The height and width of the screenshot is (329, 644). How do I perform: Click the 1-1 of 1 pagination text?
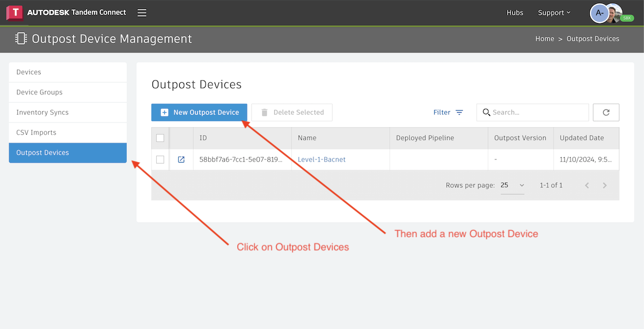pyautogui.click(x=551, y=185)
